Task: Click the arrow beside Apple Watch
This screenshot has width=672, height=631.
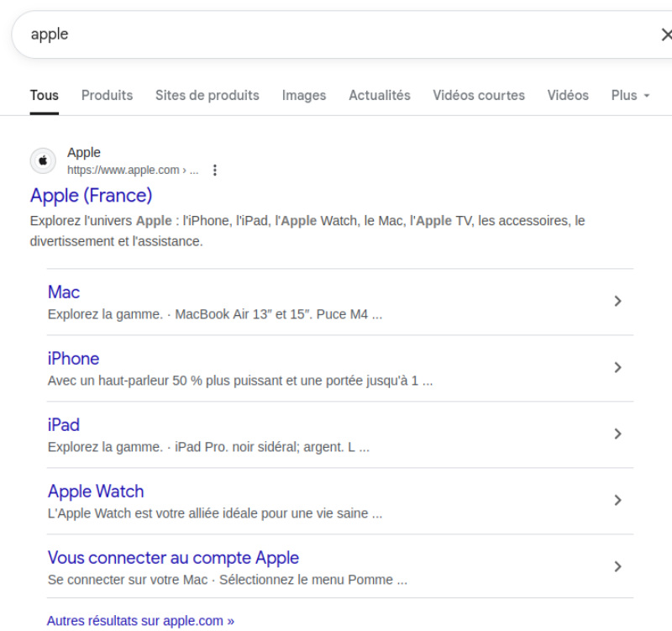Action: tap(618, 500)
